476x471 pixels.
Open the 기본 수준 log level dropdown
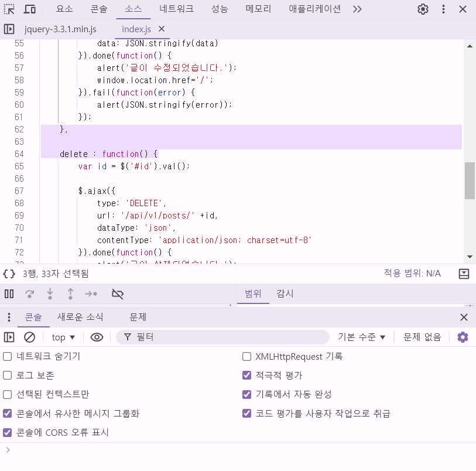coord(362,337)
